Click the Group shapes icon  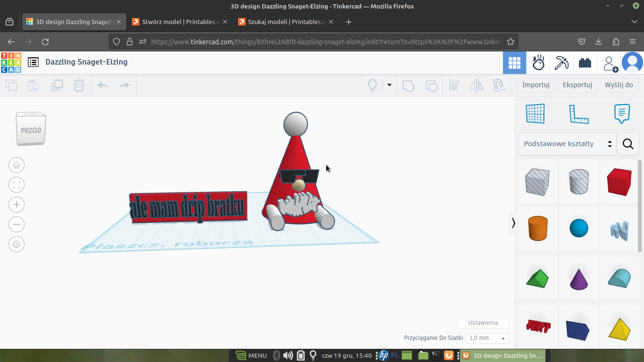408,85
